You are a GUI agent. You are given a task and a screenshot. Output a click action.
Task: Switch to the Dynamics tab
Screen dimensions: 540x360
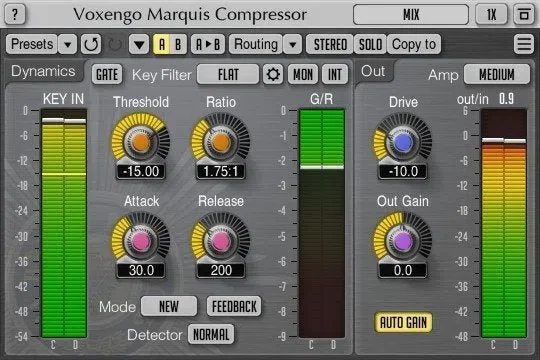pyautogui.click(x=43, y=71)
